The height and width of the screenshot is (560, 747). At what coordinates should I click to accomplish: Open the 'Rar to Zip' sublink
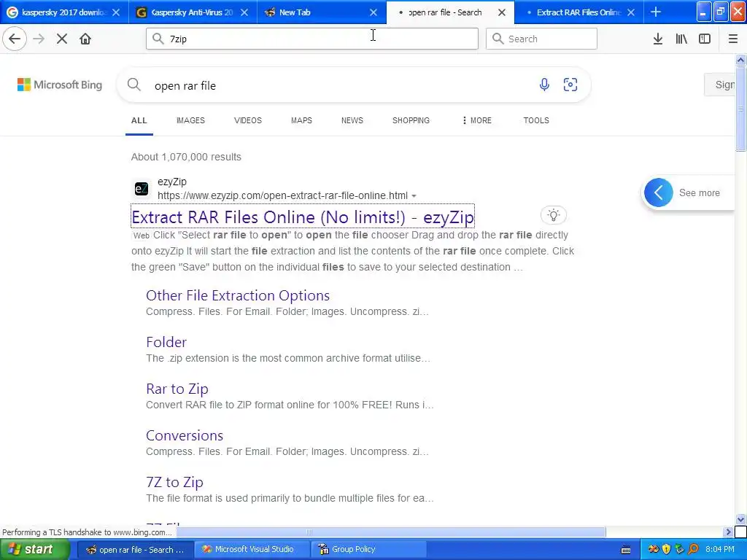(177, 389)
